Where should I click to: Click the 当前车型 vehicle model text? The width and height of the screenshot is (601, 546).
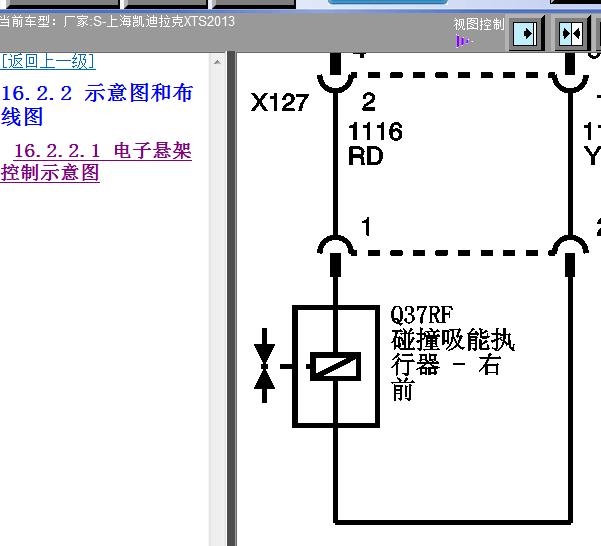tap(117, 21)
